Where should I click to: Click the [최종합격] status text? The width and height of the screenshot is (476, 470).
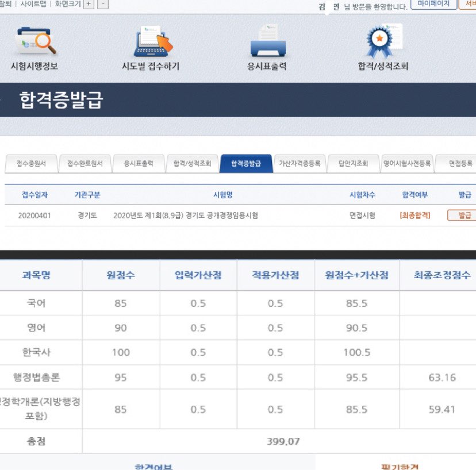click(414, 215)
